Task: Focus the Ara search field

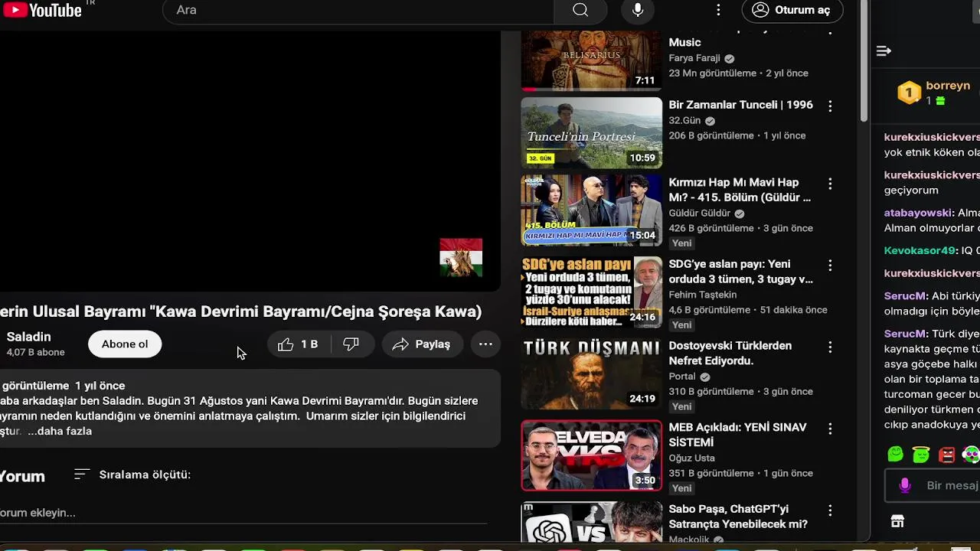Action: click(358, 10)
